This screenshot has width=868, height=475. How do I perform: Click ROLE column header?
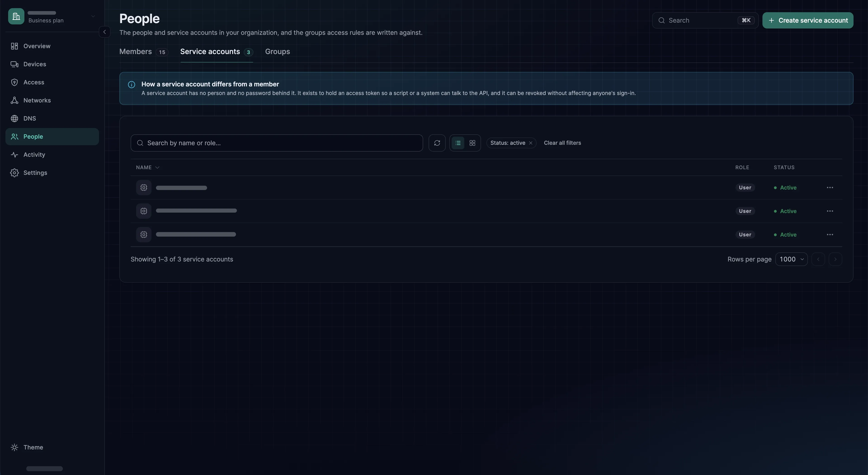pyautogui.click(x=742, y=168)
